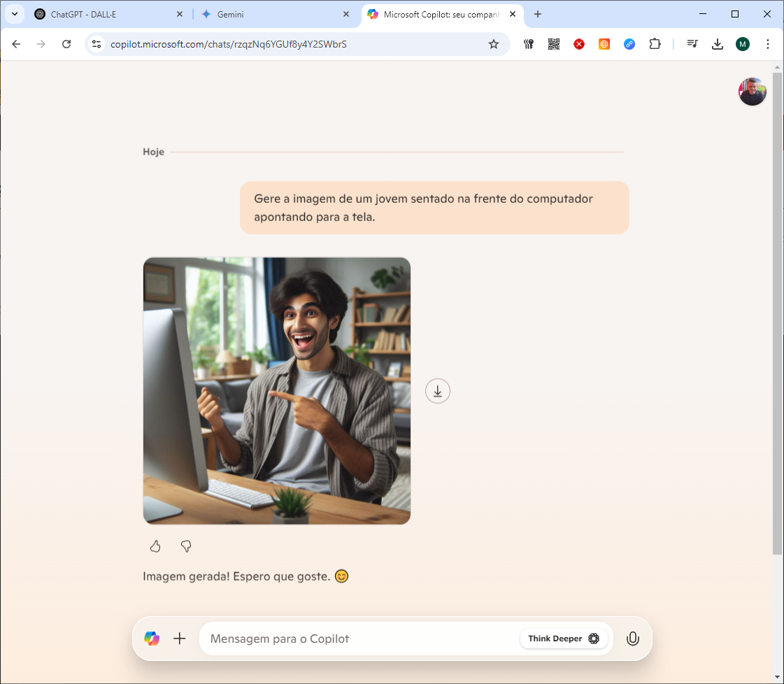The width and height of the screenshot is (784, 684).
Task: Open the generated image of young man
Action: point(276,391)
